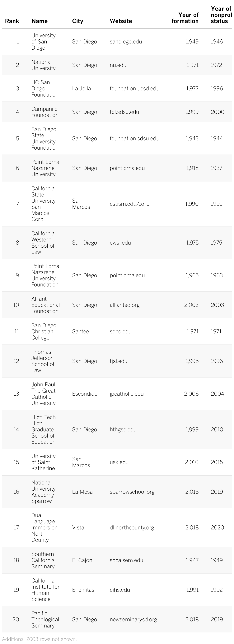
Task: Open the newseminarysd.org link
Action: 133,620
